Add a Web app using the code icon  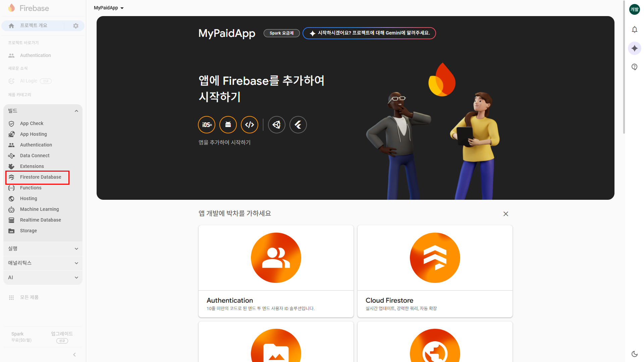click(250, 125)
